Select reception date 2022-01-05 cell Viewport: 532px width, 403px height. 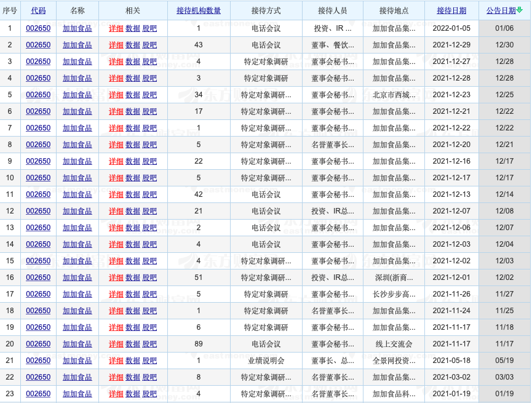click(x=451, y=28)
